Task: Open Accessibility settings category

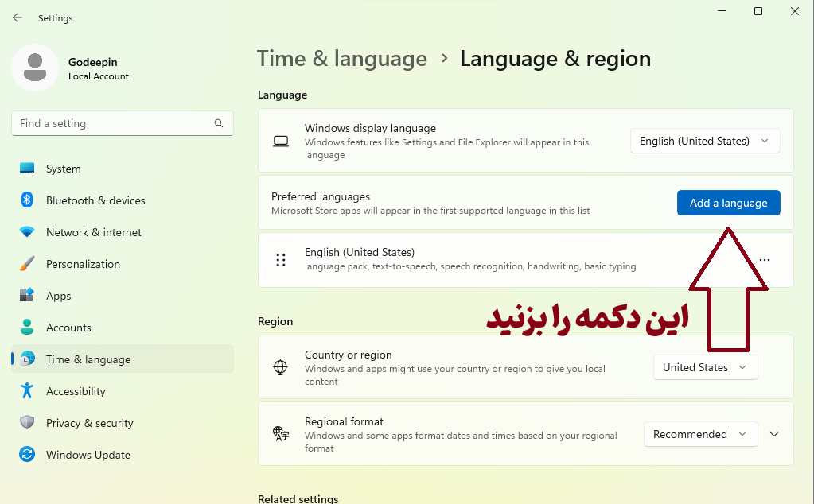Action: [x=123, y=391]
